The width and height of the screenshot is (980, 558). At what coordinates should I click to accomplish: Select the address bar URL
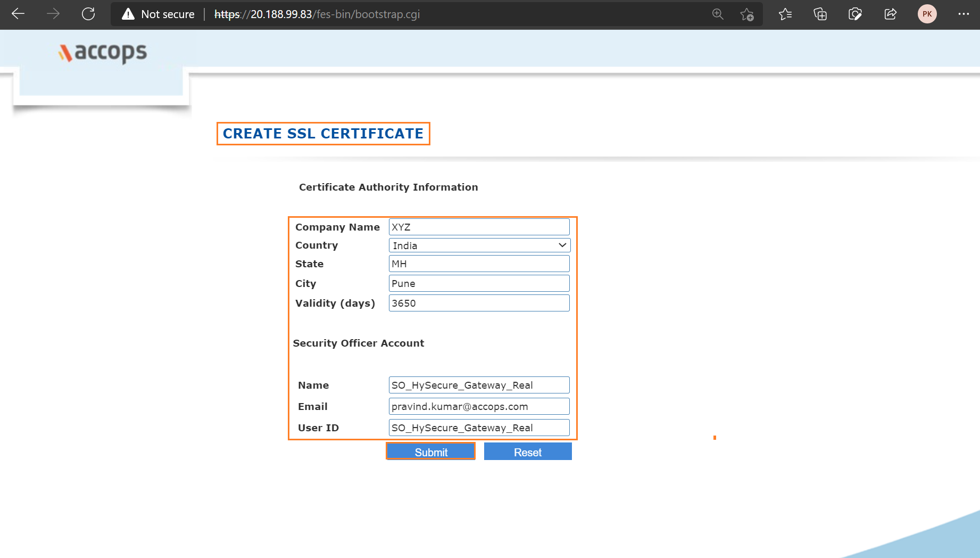[x=317, y=14]
